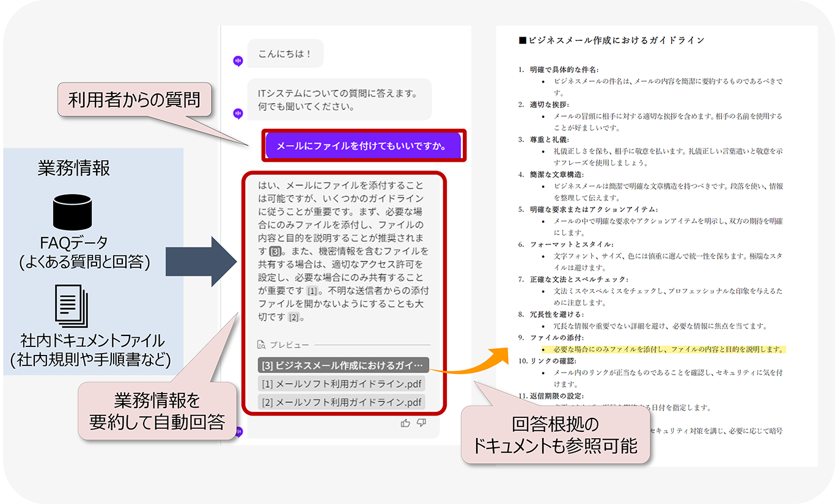
Task: Click the dark blue right-pointing arrow
Action: coord(201,263)
